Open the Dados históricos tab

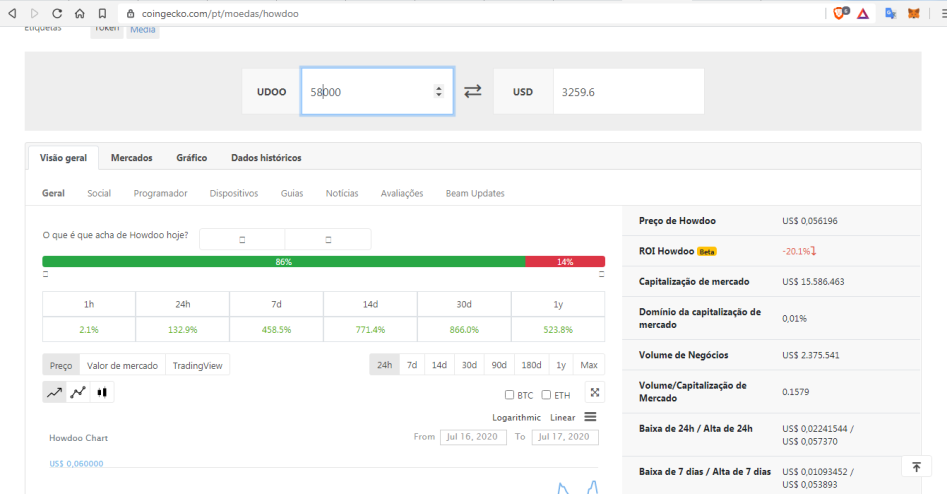(x=266, y=158)
